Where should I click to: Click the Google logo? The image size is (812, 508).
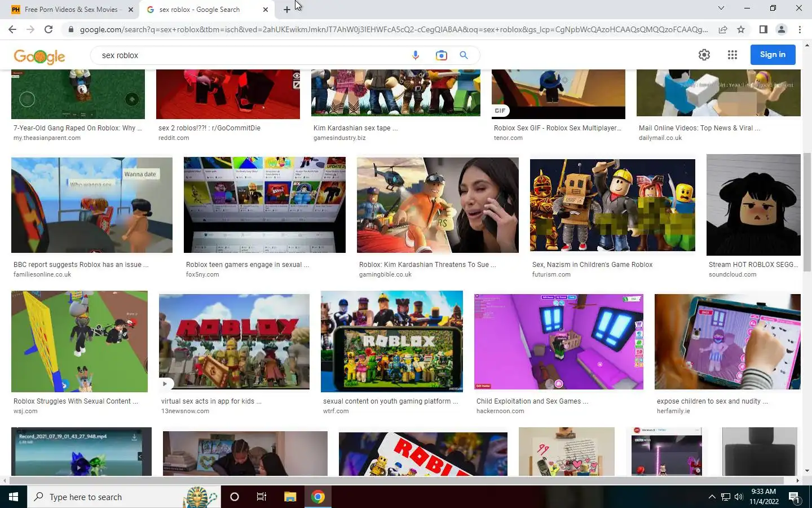pos(39,56)
